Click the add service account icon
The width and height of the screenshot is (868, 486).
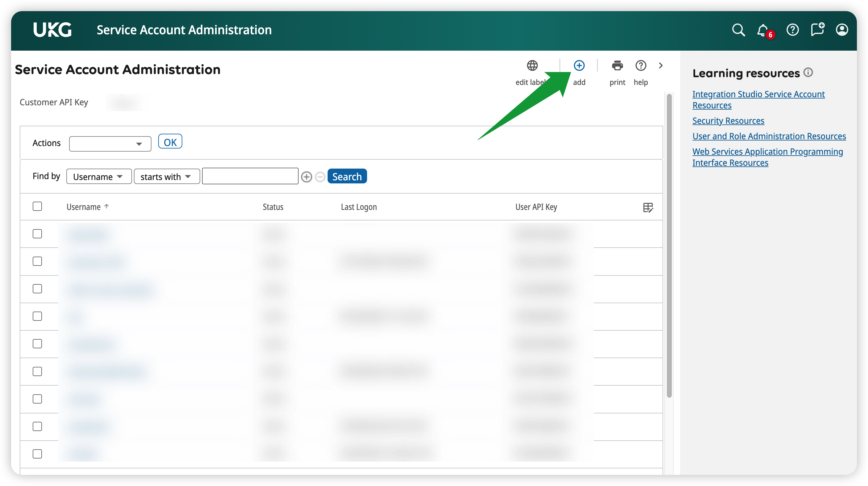tap(579, 66)
